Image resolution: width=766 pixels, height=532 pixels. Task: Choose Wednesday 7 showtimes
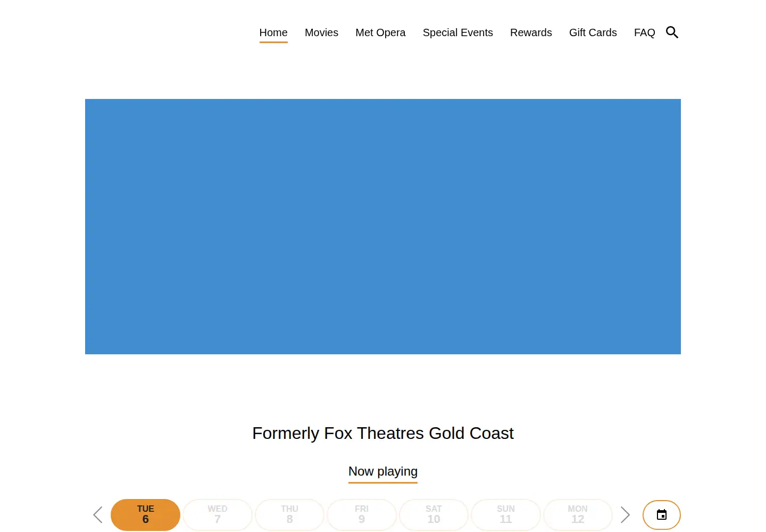coord(218,515)
